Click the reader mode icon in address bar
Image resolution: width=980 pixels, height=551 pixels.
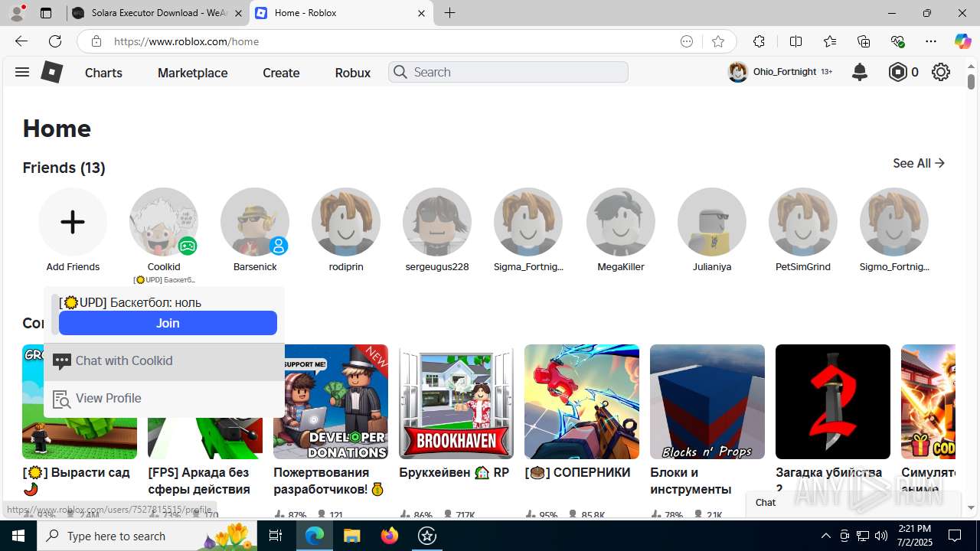(x=687, y=41)
